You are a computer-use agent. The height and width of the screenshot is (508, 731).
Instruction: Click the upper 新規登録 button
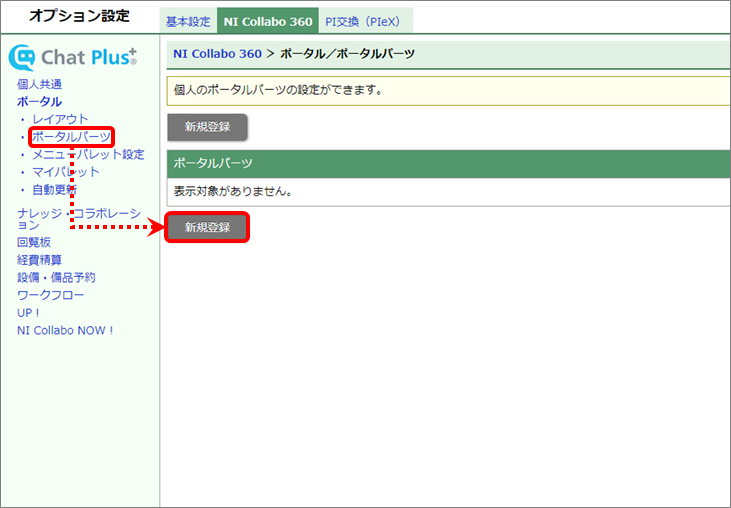pyautogui.click(x=207, y=127)
